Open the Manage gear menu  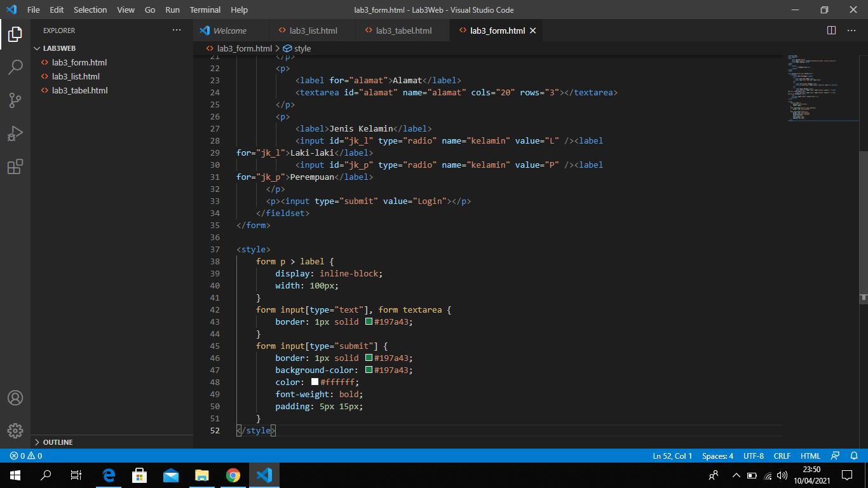[x=15, y=430]
